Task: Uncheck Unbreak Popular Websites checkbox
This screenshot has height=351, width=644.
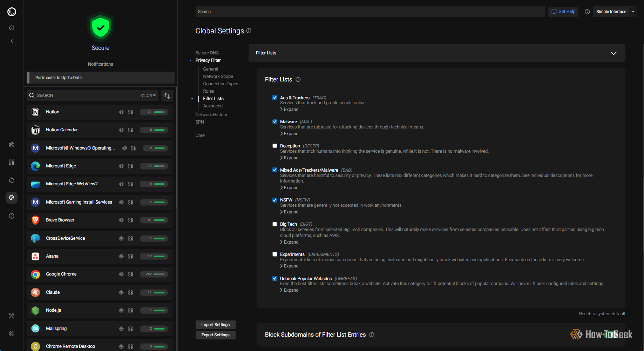Action: [275, 278]
